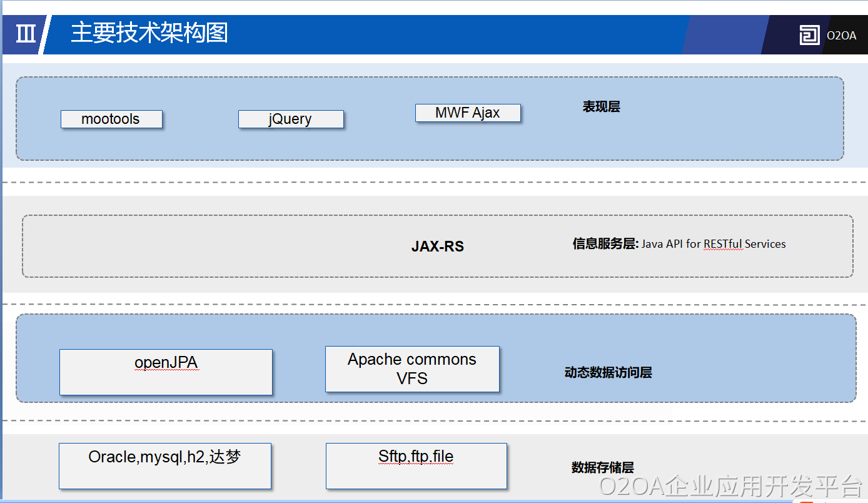Click the O2OA text beside the logo
This screenshot has width=868, height=503.
[x=841, y=36]
